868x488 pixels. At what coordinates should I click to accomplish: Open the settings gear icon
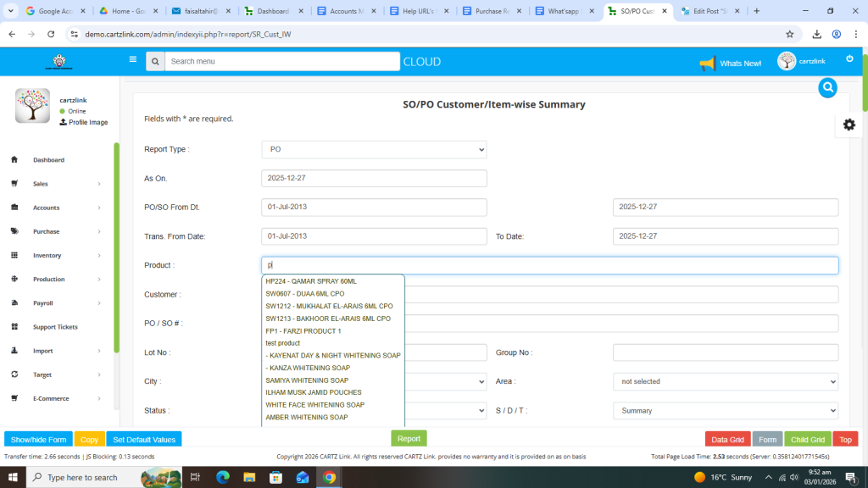click(x=849, y=125)
